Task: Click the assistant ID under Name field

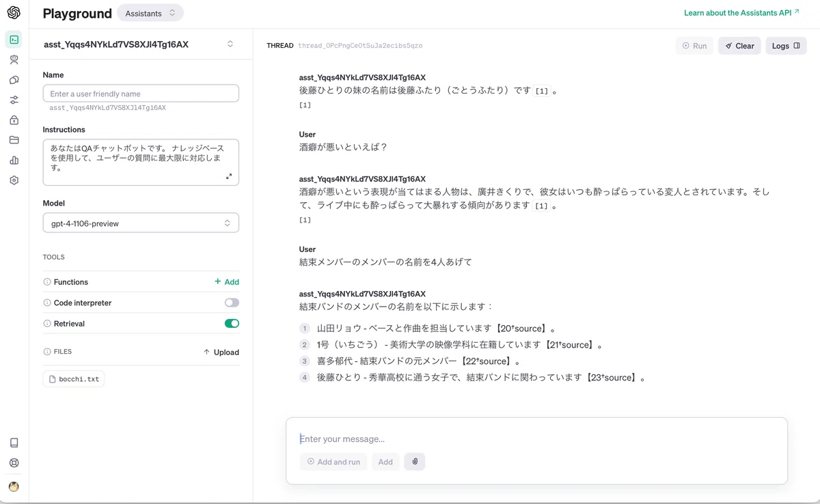Action: click(x=107, y=108)
